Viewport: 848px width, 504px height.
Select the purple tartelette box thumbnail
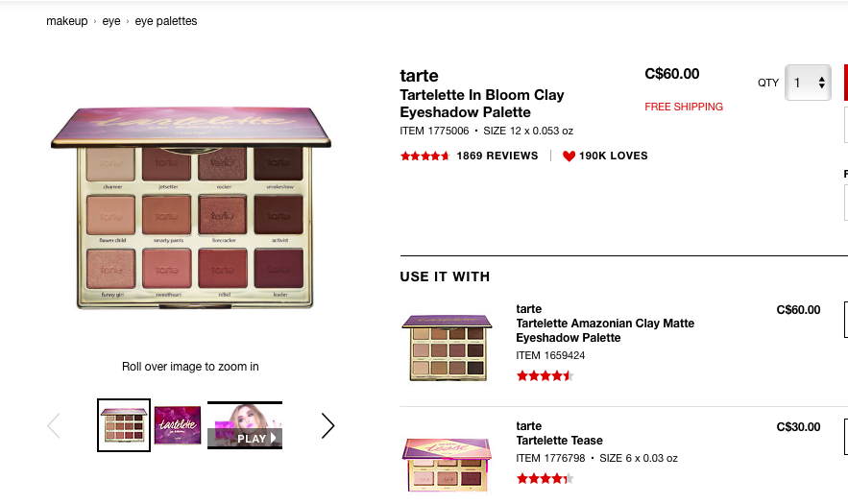(178, 425)
